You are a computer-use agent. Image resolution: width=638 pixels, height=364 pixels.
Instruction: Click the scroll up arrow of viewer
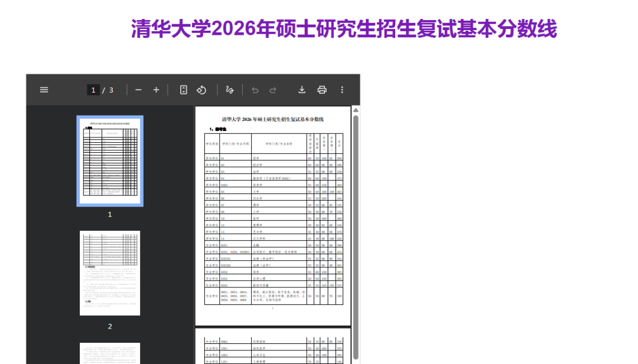click(x=356, y=110)
